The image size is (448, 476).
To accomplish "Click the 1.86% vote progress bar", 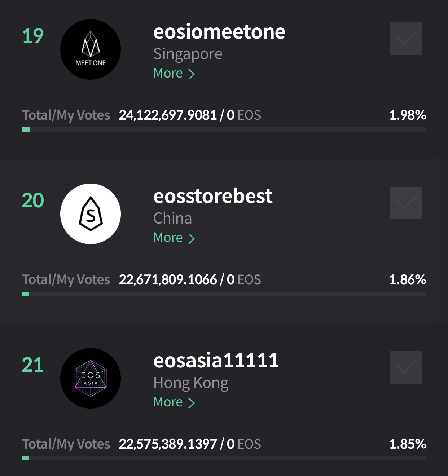I will coord(224,294).
